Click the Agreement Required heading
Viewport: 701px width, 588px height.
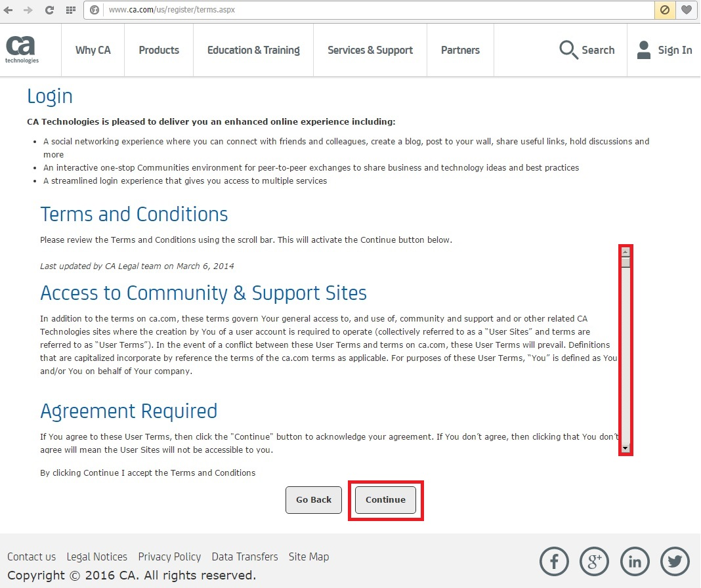point(129,411)
